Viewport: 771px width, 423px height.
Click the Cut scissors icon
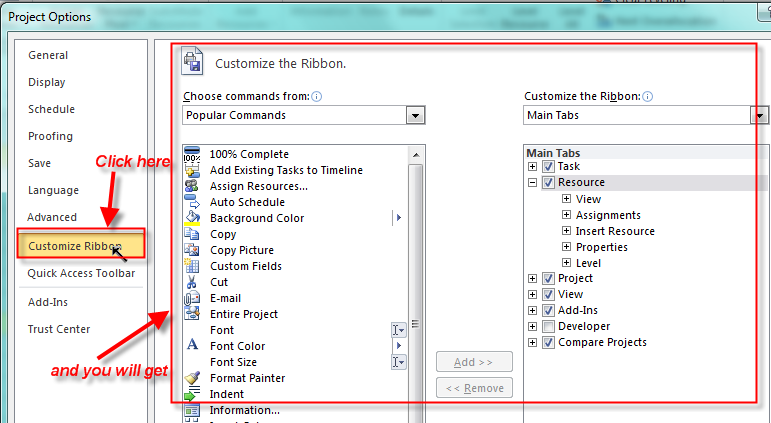click(192, 282)
